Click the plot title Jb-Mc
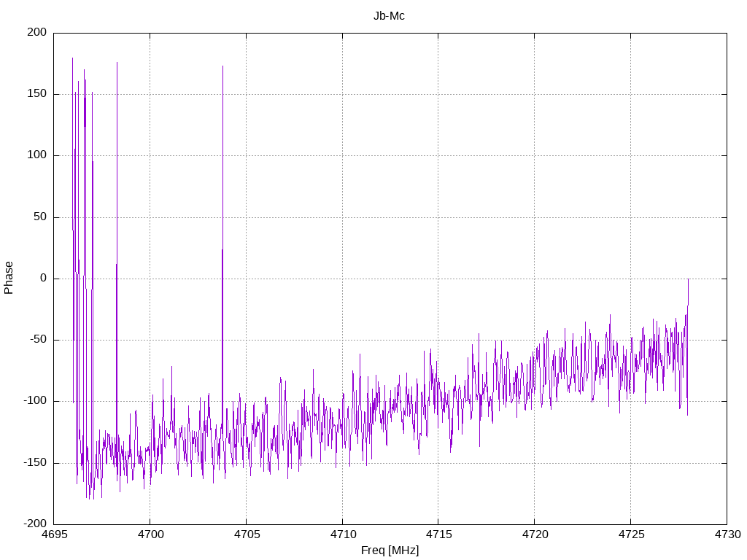The image size is (747, 560). point(389,16)
